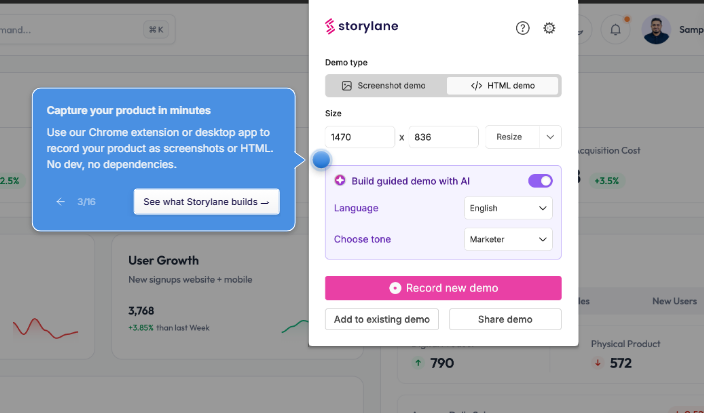Select the New Users tab
704x413 pixels.
(674, 301)
